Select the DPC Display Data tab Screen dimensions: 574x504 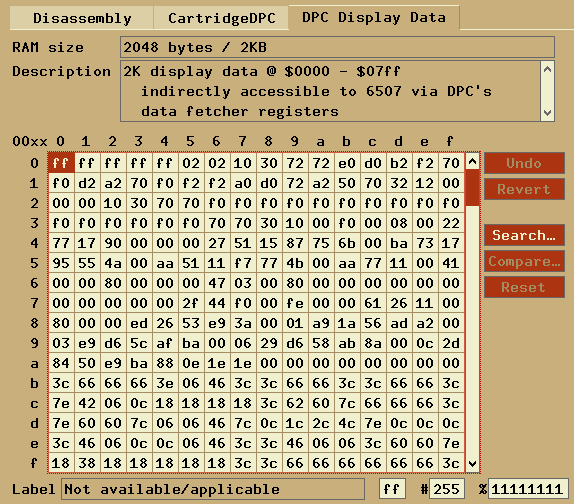click(374, 18)
